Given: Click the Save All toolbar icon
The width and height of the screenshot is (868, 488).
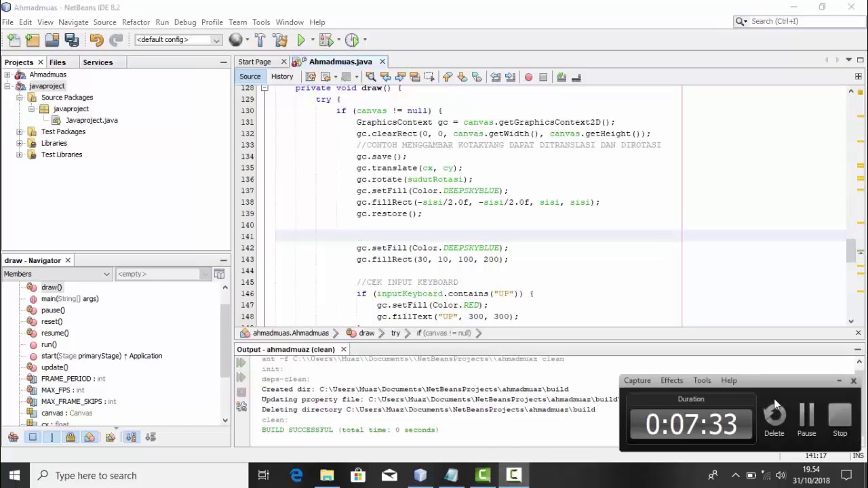Looking at the screenshot, I should tap(72, 40).
